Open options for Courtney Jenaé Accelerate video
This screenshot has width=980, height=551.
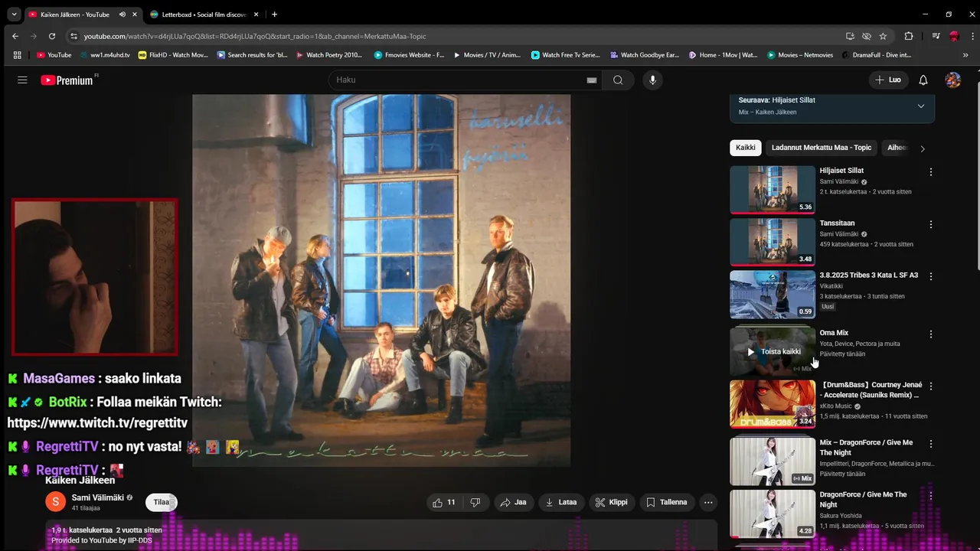931,386
